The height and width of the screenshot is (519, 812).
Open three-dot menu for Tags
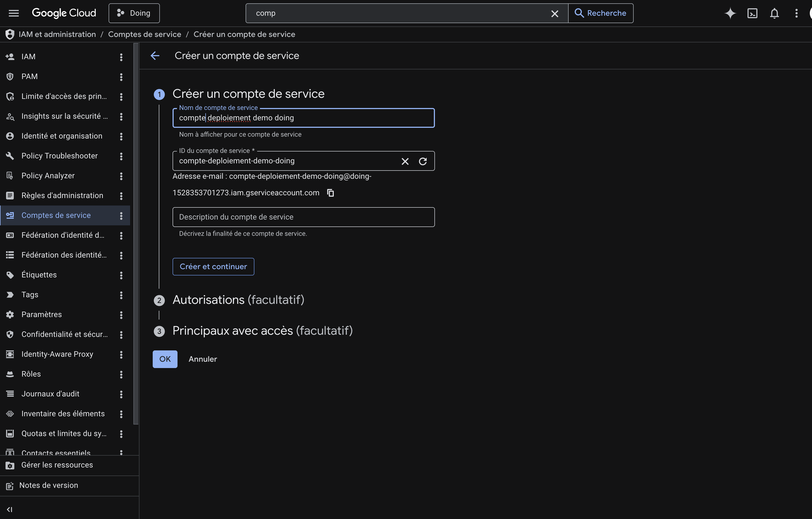pos(121,295)
